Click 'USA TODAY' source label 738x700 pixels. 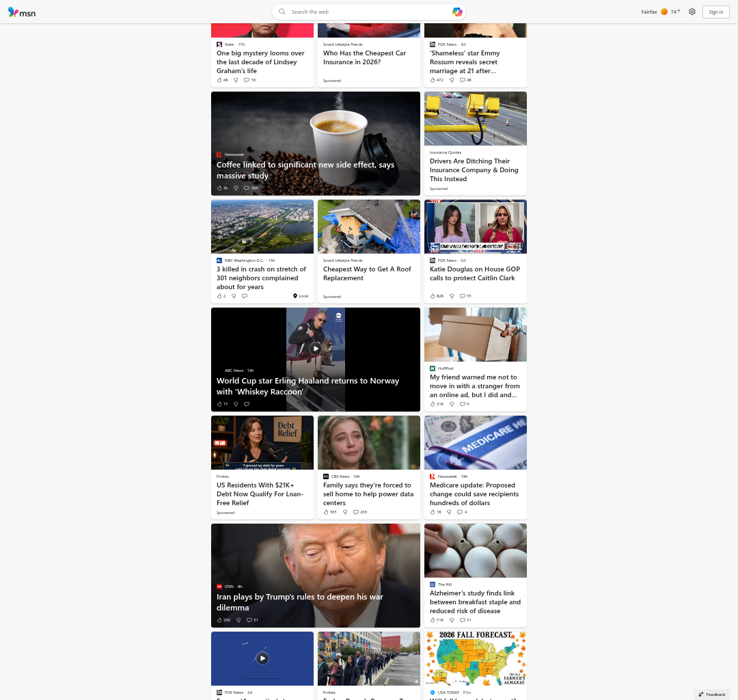[x=448, y=692]
